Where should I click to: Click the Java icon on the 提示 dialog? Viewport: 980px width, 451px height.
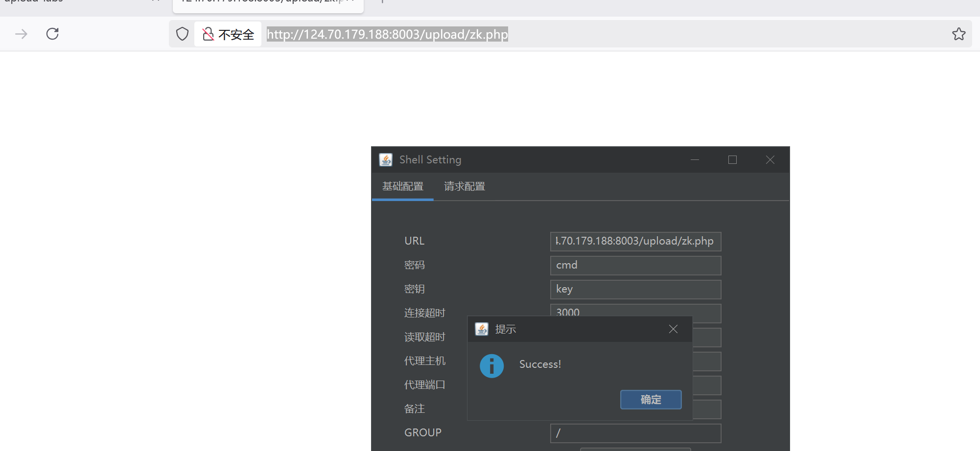point(482,329)
